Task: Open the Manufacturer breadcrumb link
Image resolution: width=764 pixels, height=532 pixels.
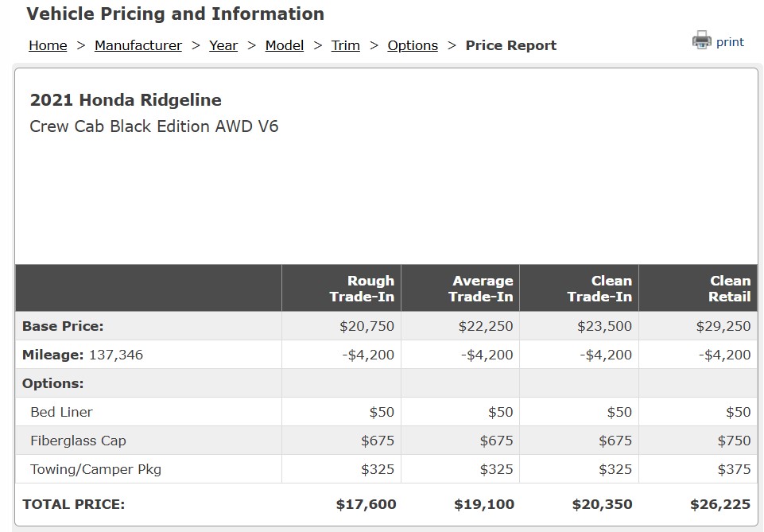Action: 138,45
